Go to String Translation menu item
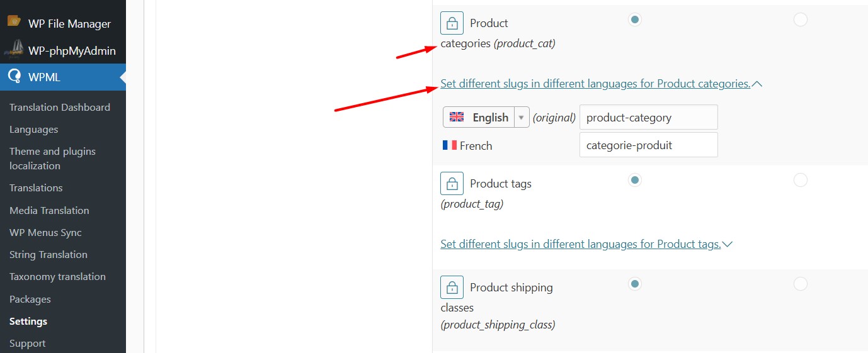The height and width of the screenshot is (353, 868). pos(49,254)
